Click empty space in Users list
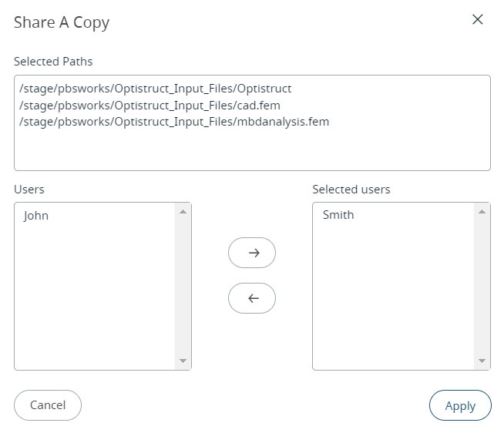Screen dimensions: 504x433 click(x=95, y=300)
